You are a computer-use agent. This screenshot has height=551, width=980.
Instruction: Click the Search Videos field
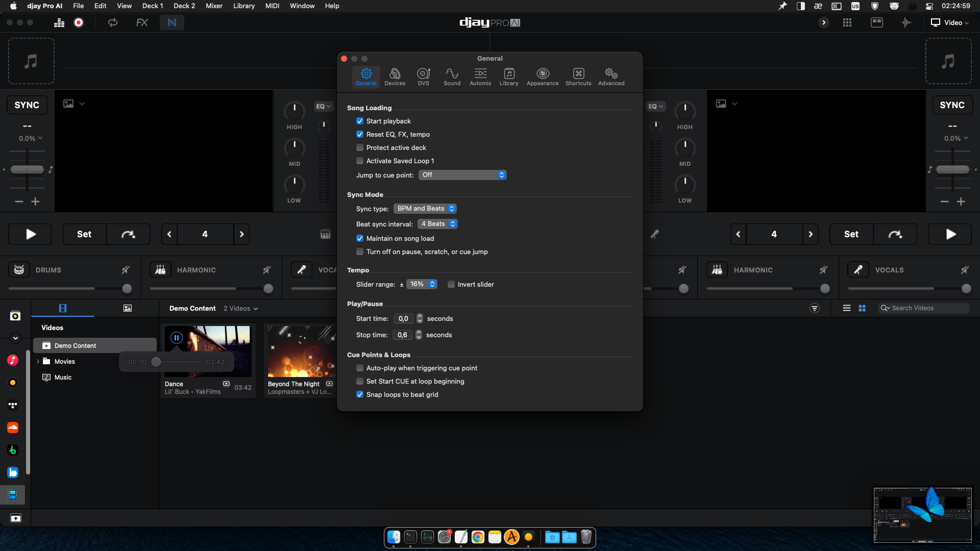click(924, 308)
